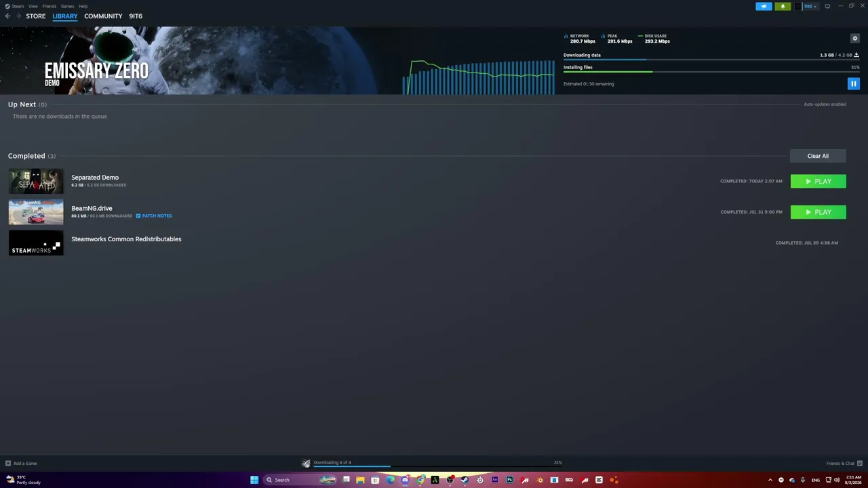Select Separated Demo title text

pos(95,178)
